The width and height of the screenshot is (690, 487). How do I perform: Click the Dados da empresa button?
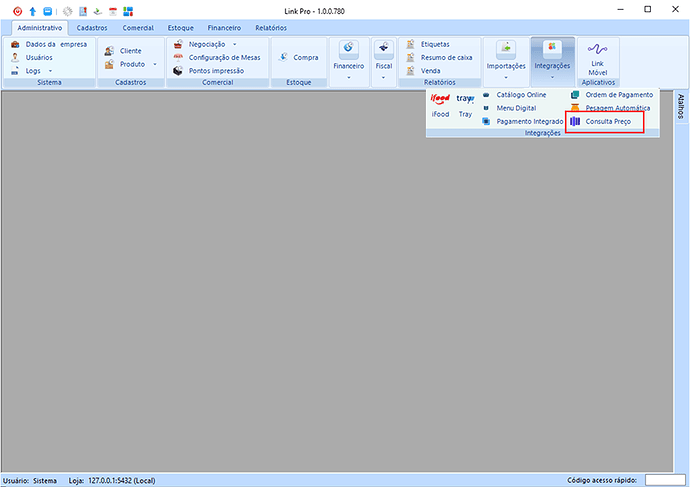click(x=48, y=44)
